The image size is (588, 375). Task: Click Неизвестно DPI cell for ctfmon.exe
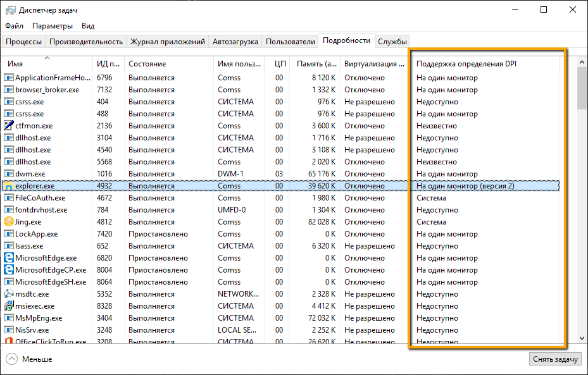click(x=437, y=125)
